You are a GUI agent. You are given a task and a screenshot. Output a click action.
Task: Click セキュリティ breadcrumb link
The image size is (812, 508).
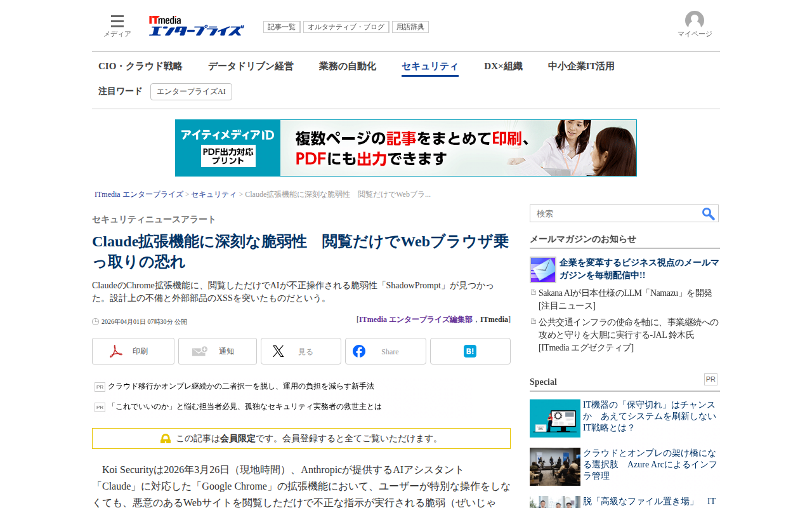click(x=214, y=194)
